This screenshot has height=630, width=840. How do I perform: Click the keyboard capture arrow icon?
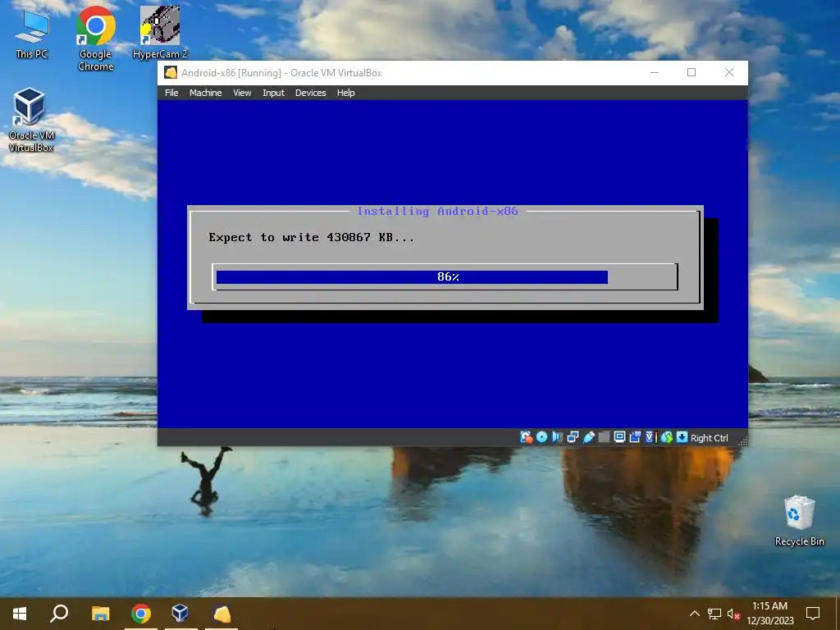coord(682,437)
